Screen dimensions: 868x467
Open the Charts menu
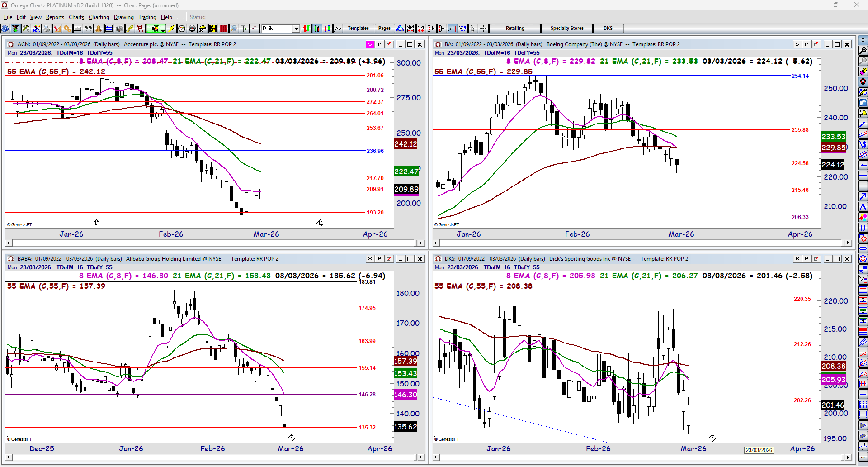(76, 17)
